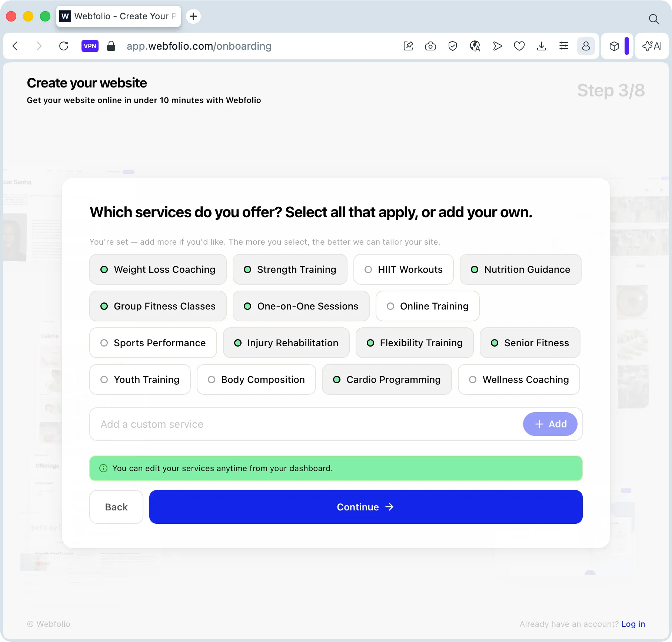Image resolution: width=672 pixels, height=642 pixels.
Task: Deselect Weight Loss Coaching service
Action: (x=158, y=269)
